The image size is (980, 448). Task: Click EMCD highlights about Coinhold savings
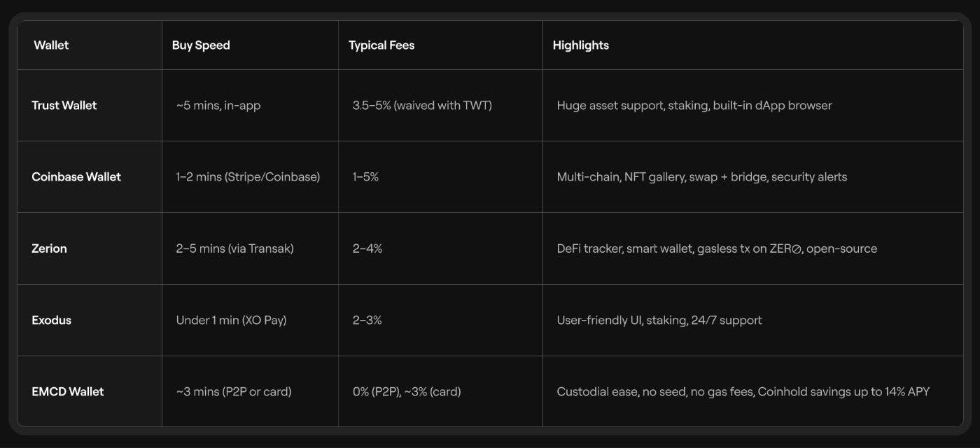click(x=743, y=391)
